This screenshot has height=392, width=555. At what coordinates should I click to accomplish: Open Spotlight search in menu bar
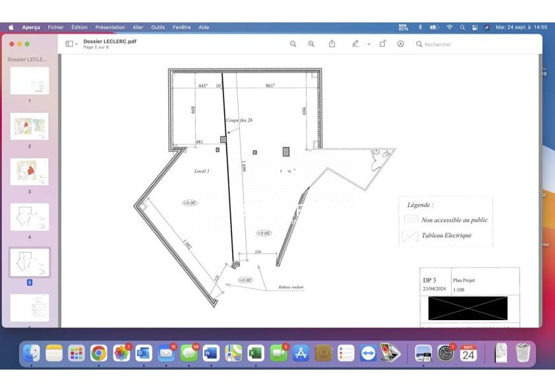463,28
